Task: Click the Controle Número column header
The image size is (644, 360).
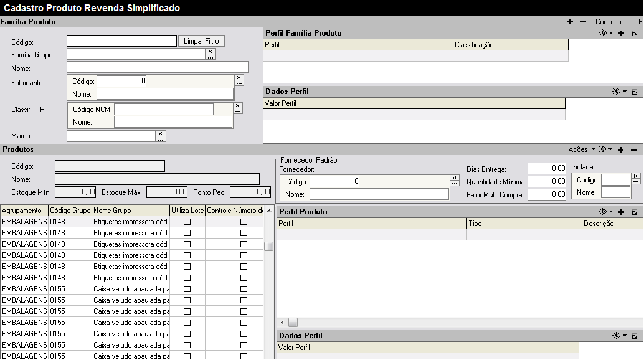Action: [235, 211]
